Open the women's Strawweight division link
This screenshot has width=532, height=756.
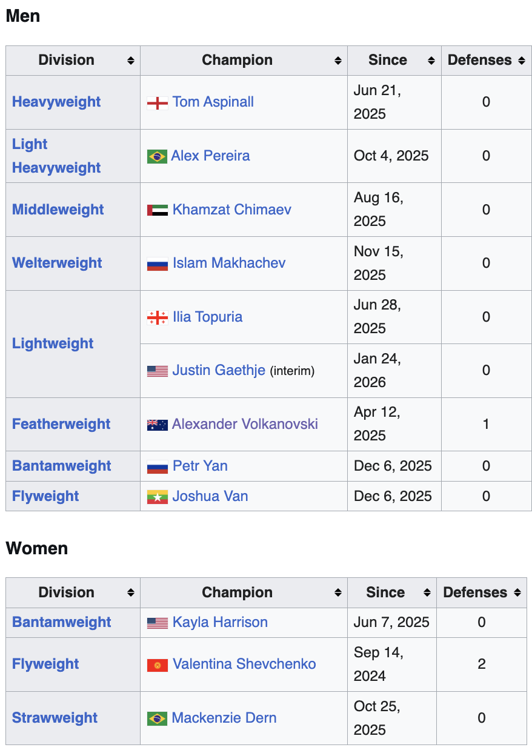[x=55, y=718]
